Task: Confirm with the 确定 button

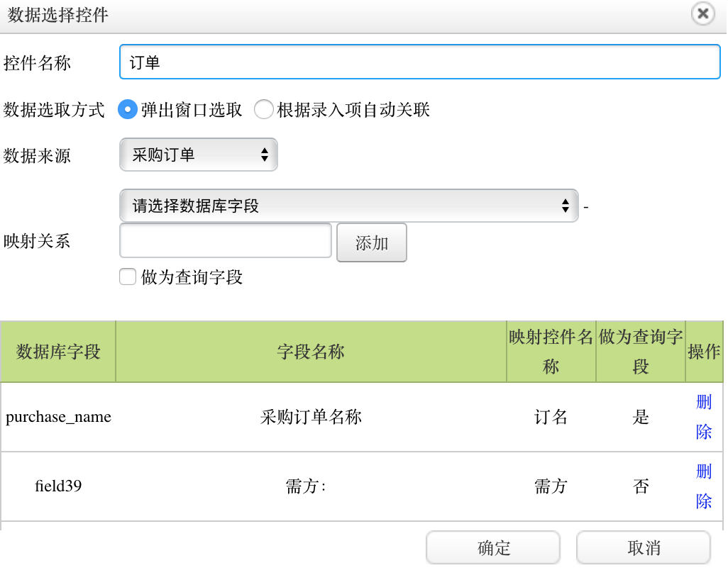Action: click(493, 548)
